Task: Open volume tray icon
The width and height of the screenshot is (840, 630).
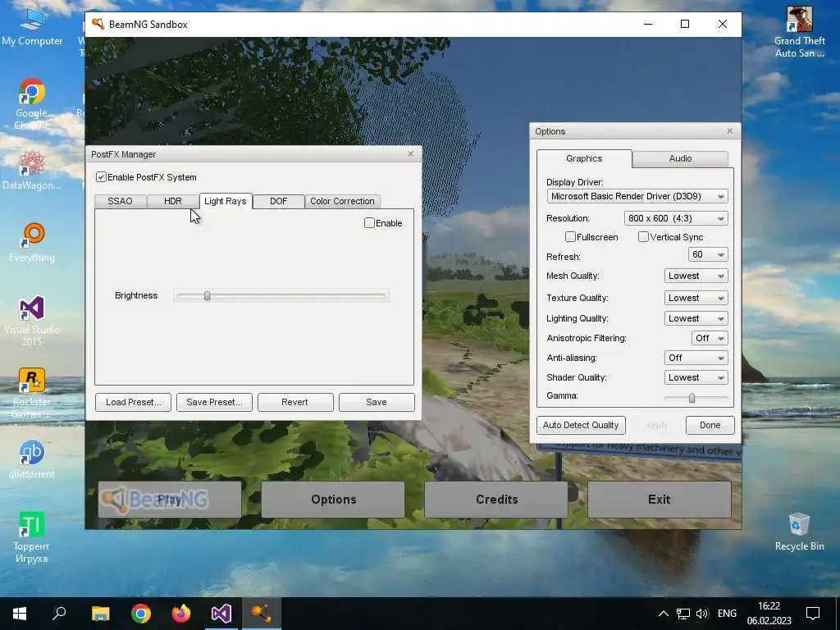Action: click(702, 614)
